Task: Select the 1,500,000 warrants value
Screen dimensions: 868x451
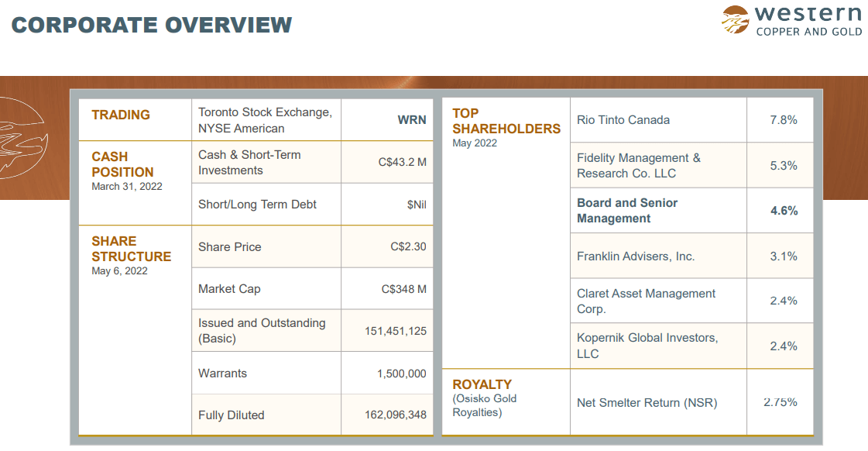Action: [x=402, y=374]
